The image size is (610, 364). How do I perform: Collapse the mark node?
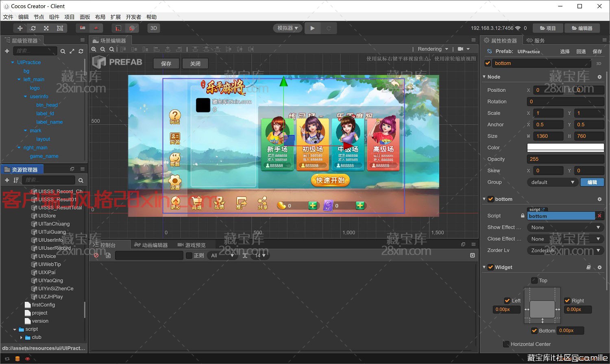point(26,131)
